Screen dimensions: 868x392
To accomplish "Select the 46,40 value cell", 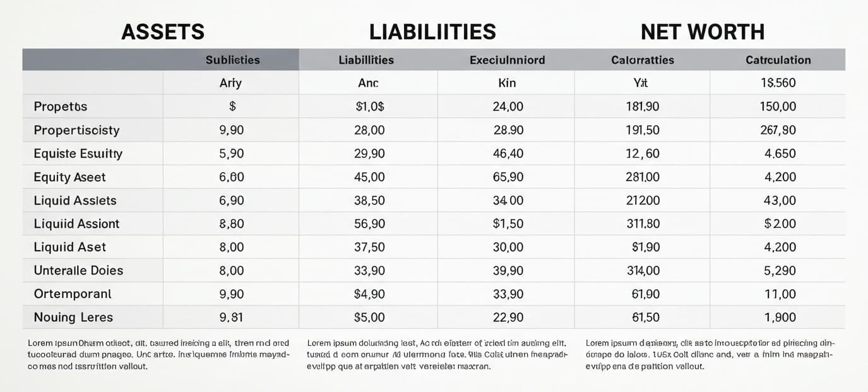I will (508, 153).
